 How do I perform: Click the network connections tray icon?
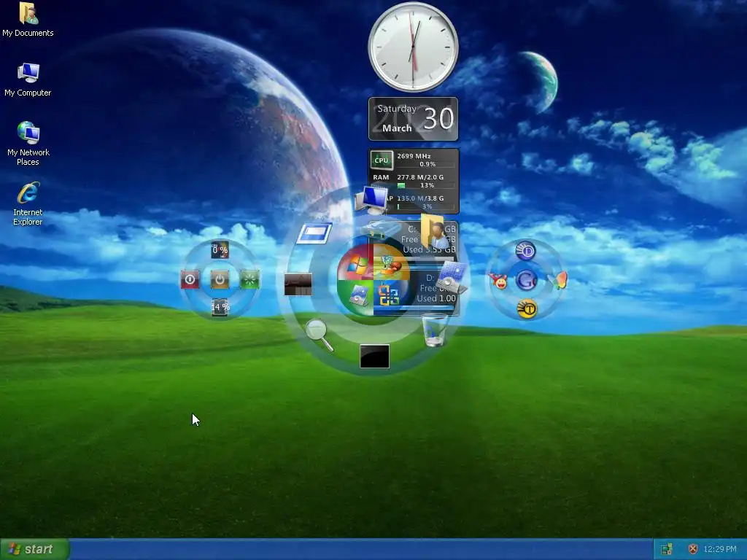click(667, 550)
